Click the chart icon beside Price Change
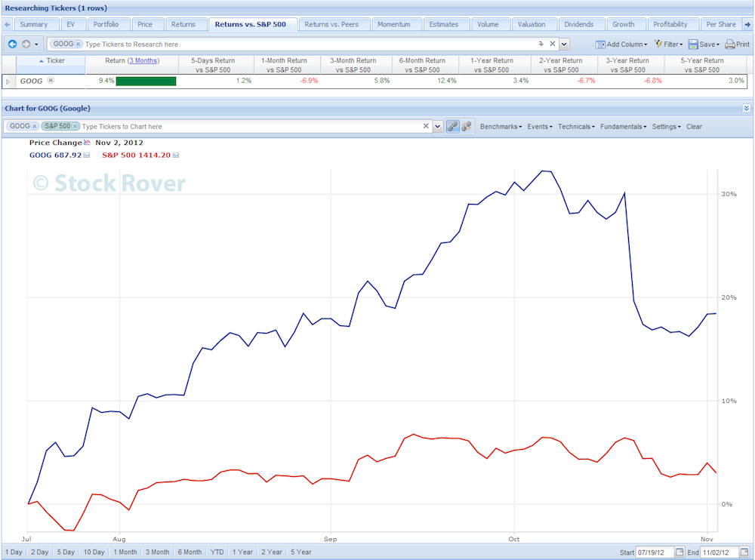 click(87, 143)
